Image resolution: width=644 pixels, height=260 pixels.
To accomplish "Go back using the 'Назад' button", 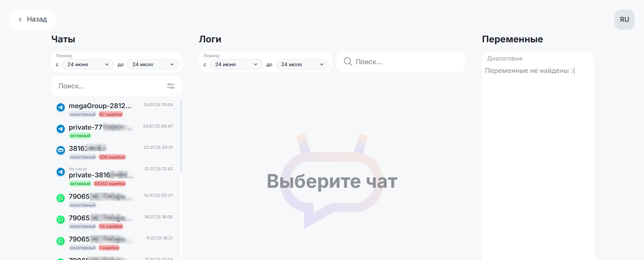I will 33,19.
